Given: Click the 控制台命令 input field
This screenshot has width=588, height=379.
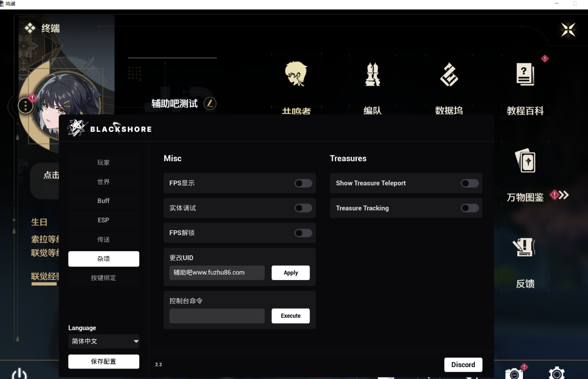Looking at the screenshot, I should click(217, 316).
